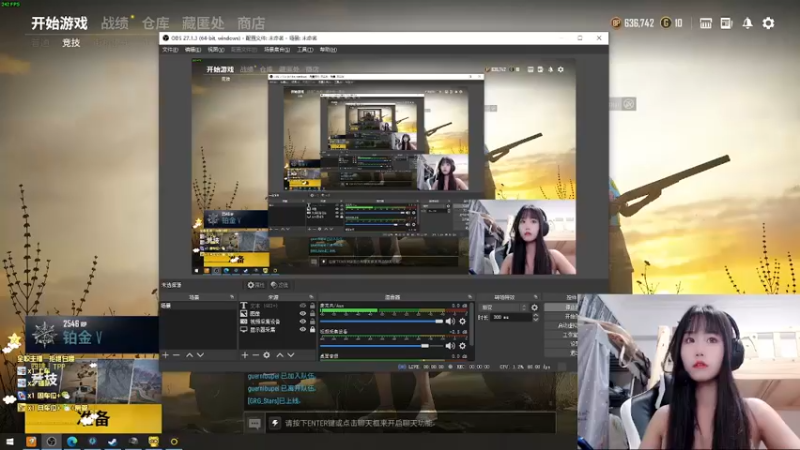Open the Tools menu in OBS
The height and width of the screenshot is (450, 800).
click(x=305, y=49)
